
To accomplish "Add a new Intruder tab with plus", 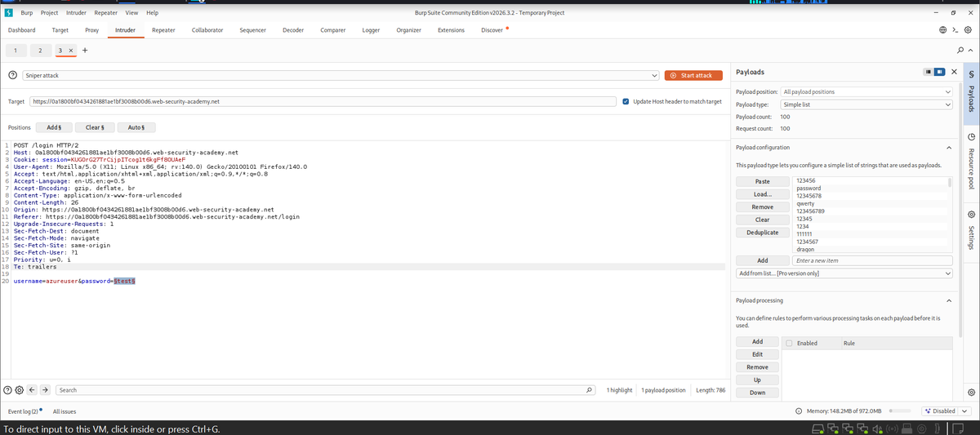I will point(85,51).
